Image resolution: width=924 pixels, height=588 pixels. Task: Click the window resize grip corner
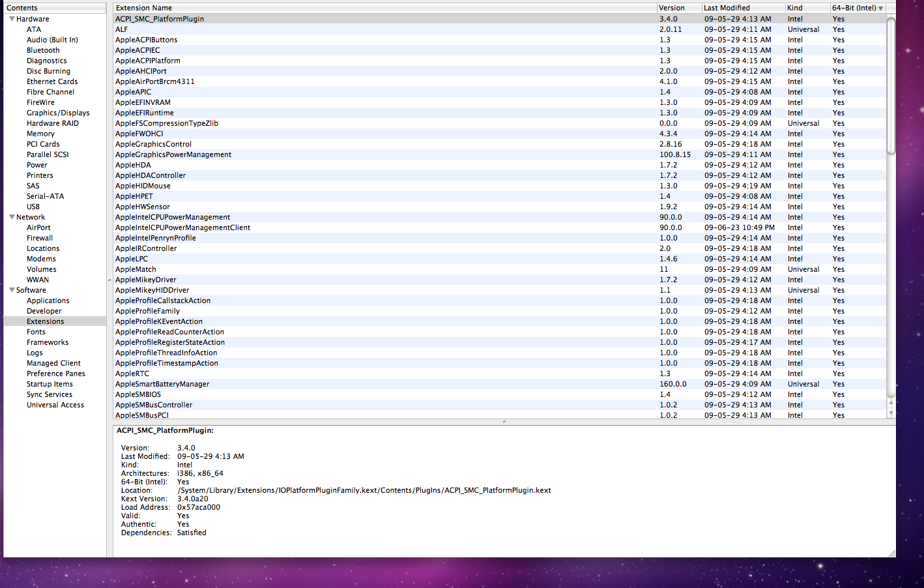click(891, 553)
